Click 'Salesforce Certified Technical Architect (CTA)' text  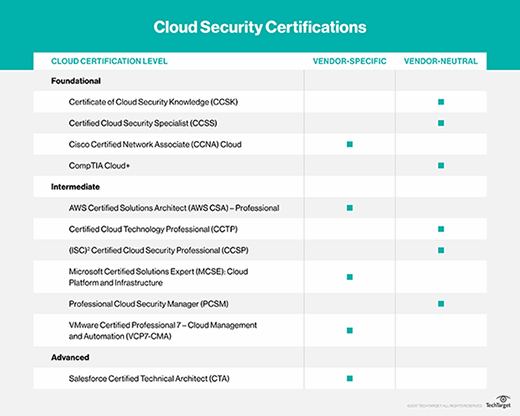[x=149, y=379]
